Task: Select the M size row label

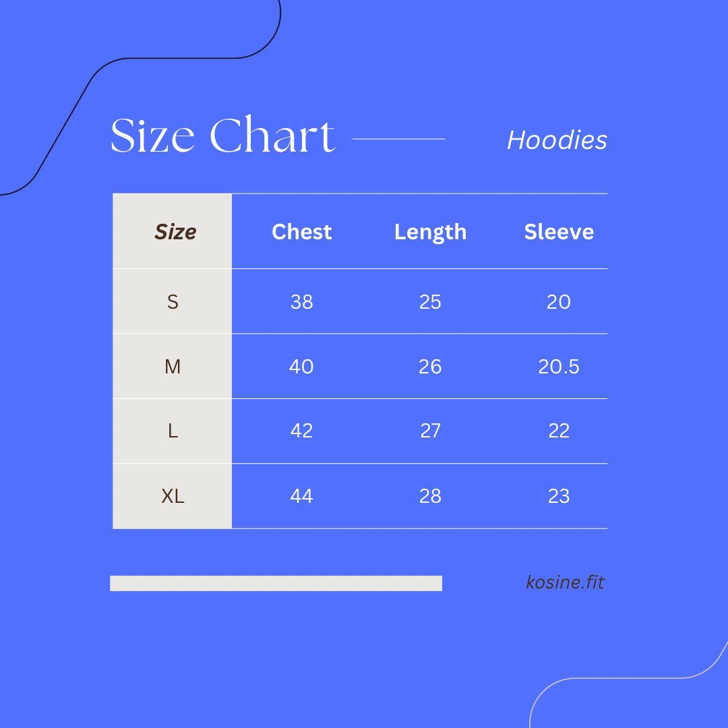Action: tap(173, 367)
